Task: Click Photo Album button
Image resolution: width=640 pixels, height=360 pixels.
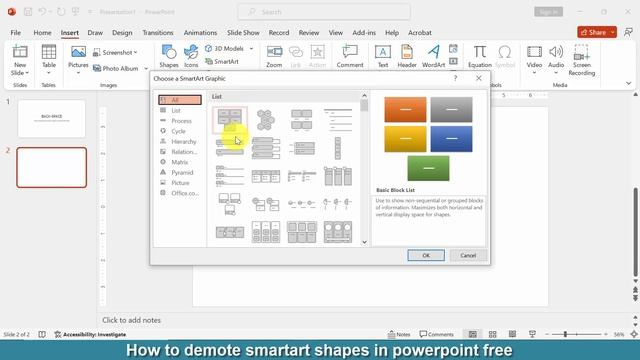Action: pos(116,69)
